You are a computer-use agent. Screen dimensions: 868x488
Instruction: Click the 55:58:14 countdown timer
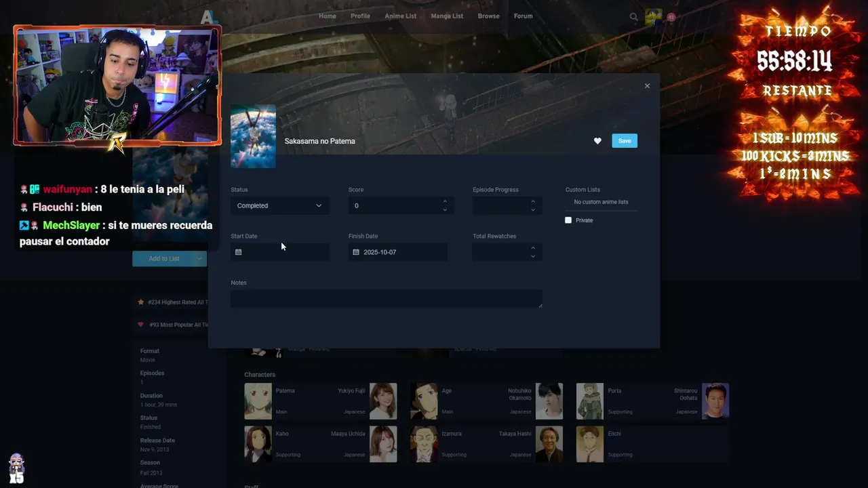click(x=794, y=62)
